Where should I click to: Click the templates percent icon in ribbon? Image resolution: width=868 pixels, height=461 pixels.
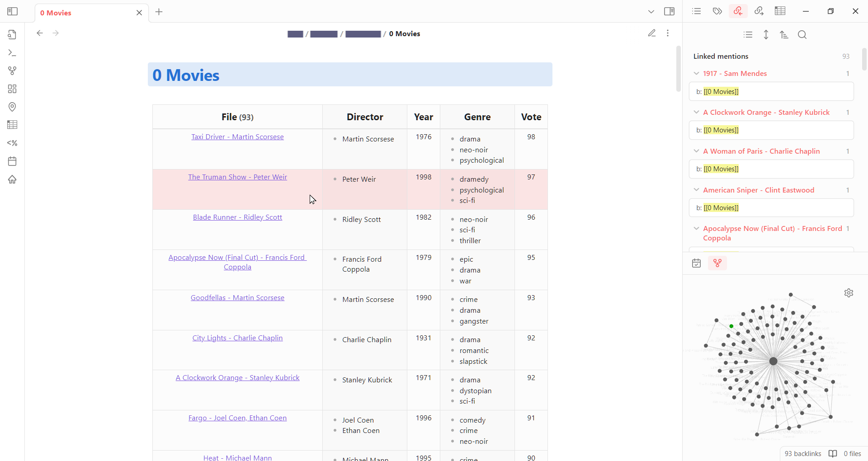12,143
